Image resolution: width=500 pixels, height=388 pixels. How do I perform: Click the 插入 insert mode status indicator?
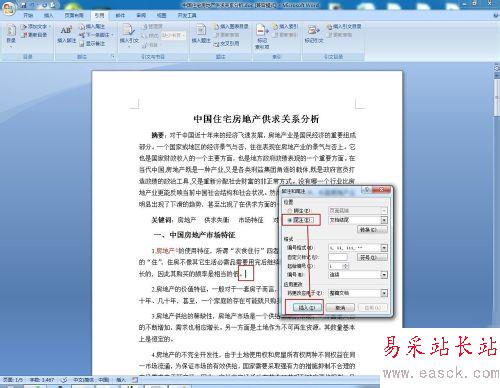121,379
